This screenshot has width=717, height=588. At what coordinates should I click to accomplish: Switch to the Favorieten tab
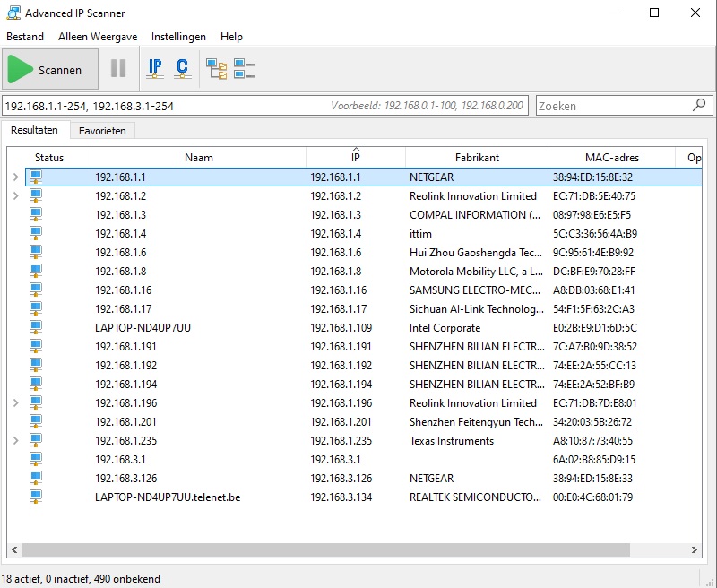102,131
